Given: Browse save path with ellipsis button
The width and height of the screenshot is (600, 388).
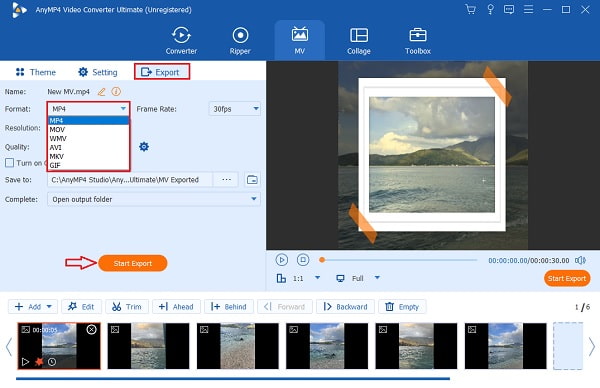Looking at the screenshot, I should (x=226, y=179).
